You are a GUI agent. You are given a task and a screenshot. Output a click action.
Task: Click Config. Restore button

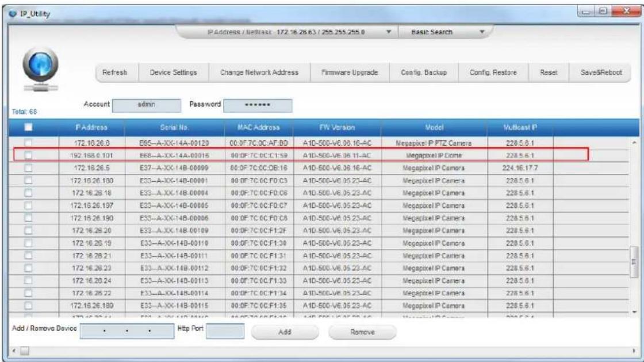(493, 73)
